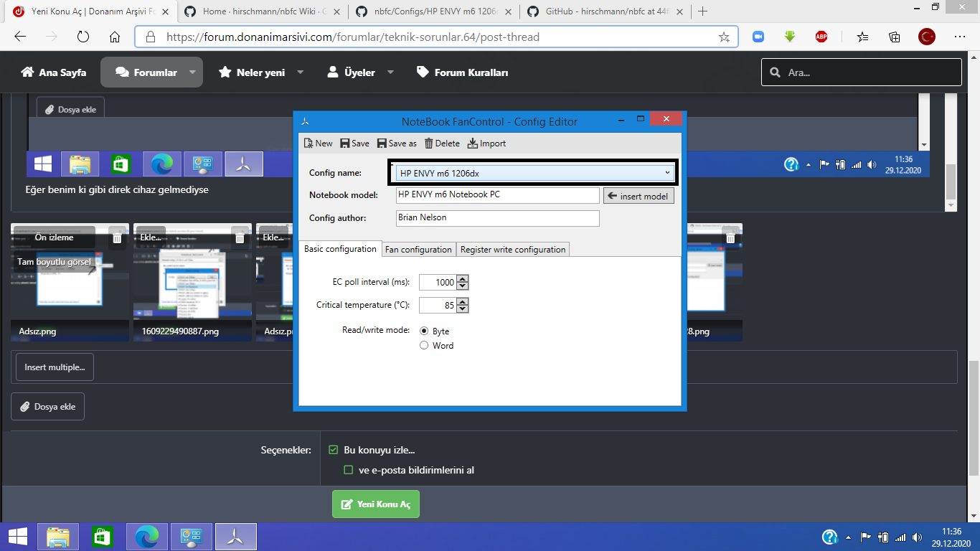Switch to the Basic configuration tab
Image resolution: width=980 pixels, height=551 pixels.
click(340, 249)
